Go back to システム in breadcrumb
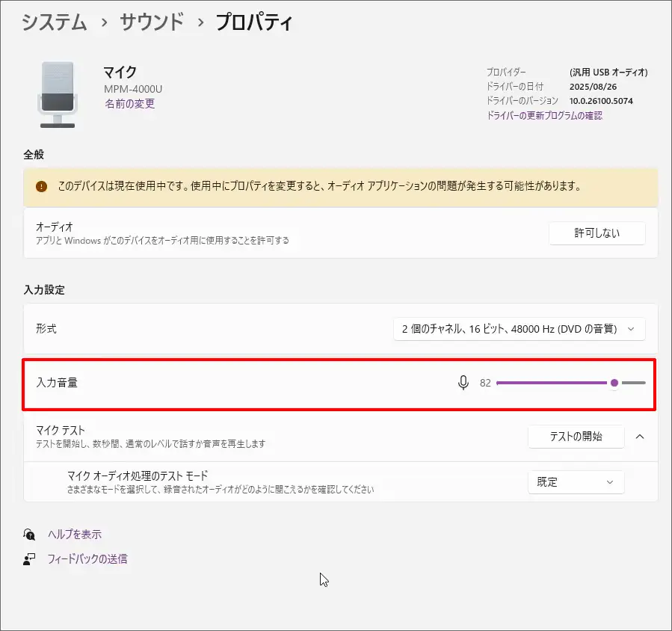672x631 pixels. click(x=55, y=22)
